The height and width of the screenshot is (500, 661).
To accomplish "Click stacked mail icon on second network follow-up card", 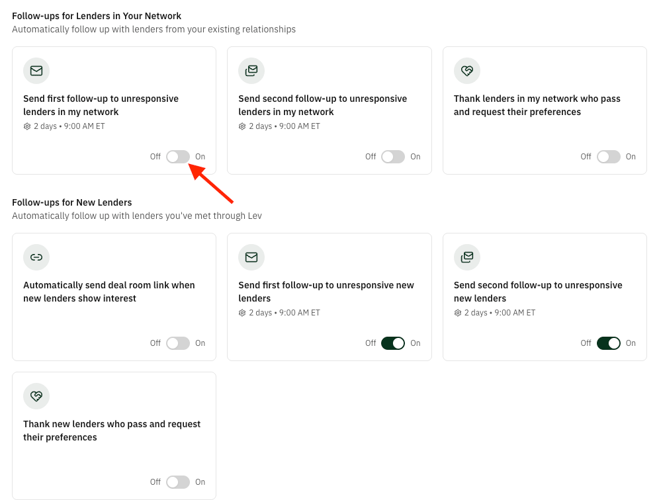I will (x=251, y=71).
